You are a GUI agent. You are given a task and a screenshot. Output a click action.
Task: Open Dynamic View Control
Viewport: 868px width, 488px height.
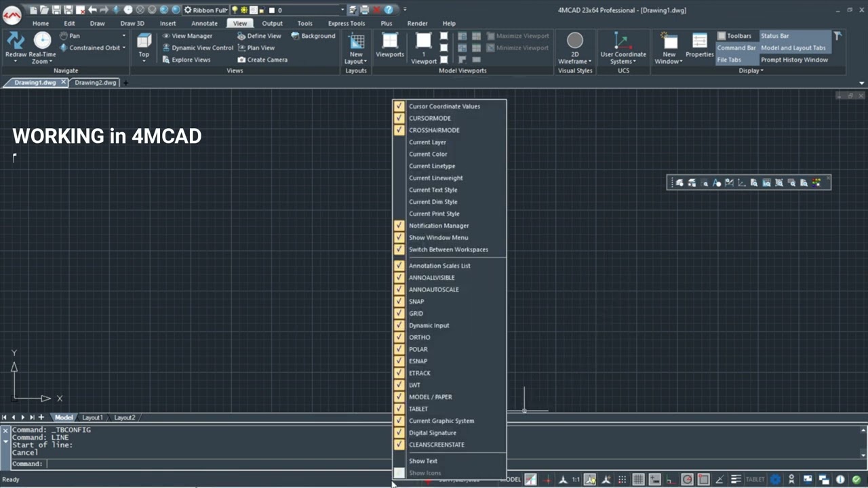(197, 48)
